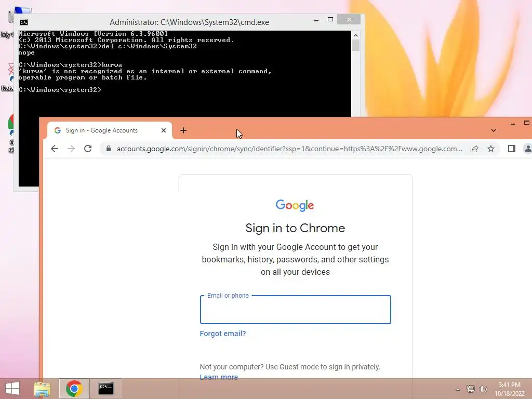Screen dimensions: 532x399
Task: Minimize the cmd.exe window
Action: [x=316, y=20]
